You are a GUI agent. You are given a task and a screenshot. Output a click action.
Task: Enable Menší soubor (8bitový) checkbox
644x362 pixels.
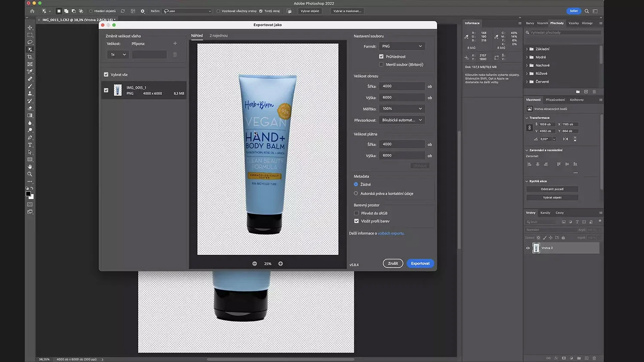coord(381,64)
